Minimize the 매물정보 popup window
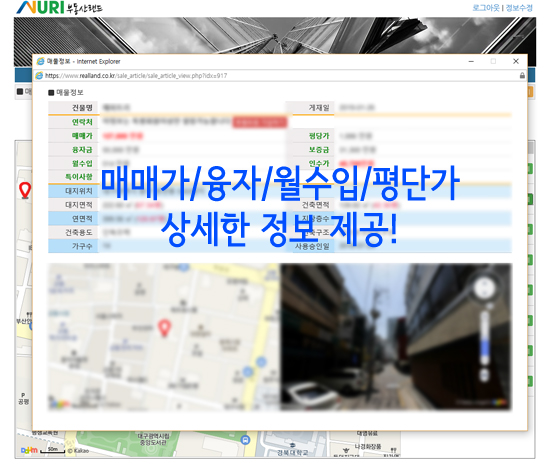Image resolution: width=550 pixels, height=468 pixels. tap(471, 61)
